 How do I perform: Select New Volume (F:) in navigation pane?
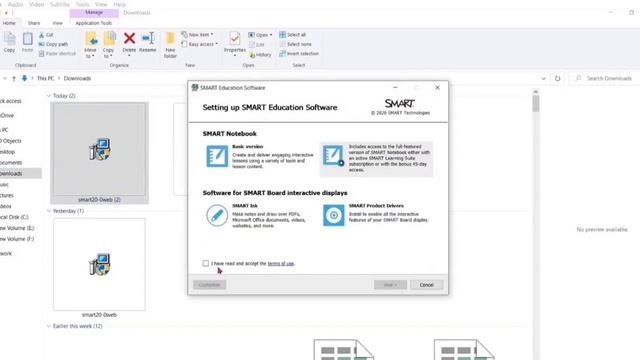17,239
